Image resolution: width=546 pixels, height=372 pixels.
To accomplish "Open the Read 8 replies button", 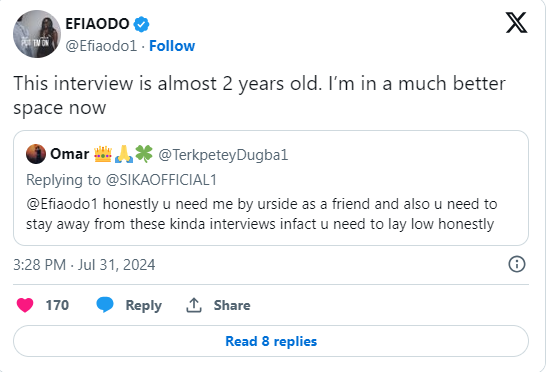I will pos(271,341).
